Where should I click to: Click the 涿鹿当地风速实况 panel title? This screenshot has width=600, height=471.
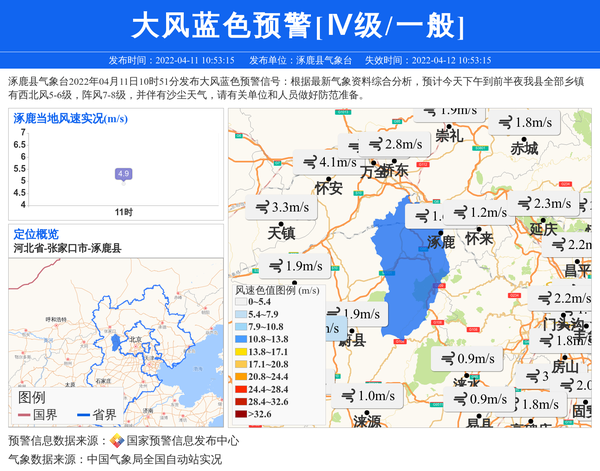point(70,118)
